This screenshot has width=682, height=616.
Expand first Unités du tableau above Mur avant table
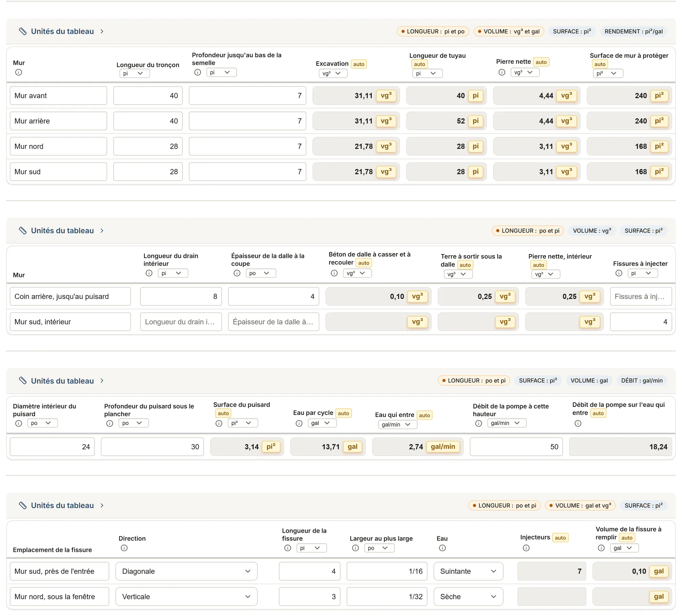(62, 31)
